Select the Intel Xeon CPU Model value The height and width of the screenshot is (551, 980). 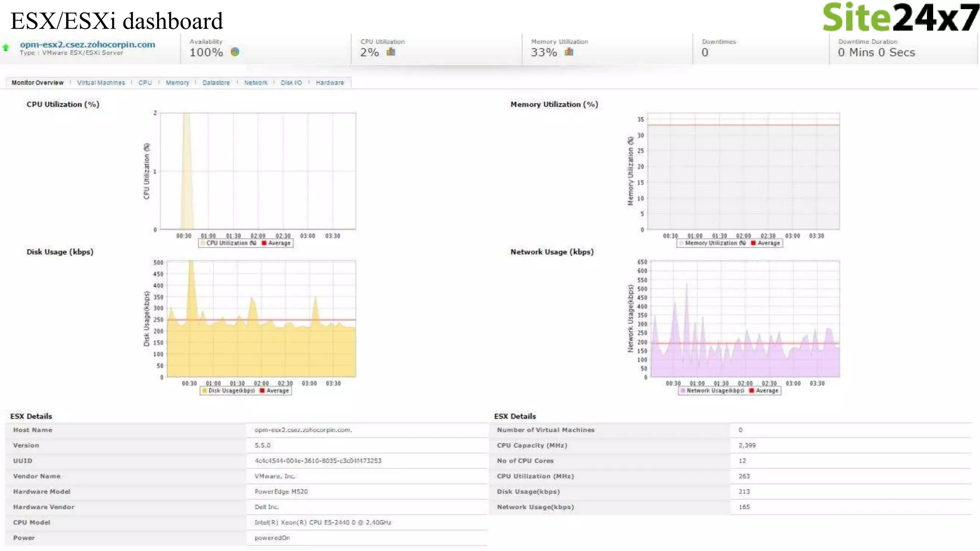point(323,522)
